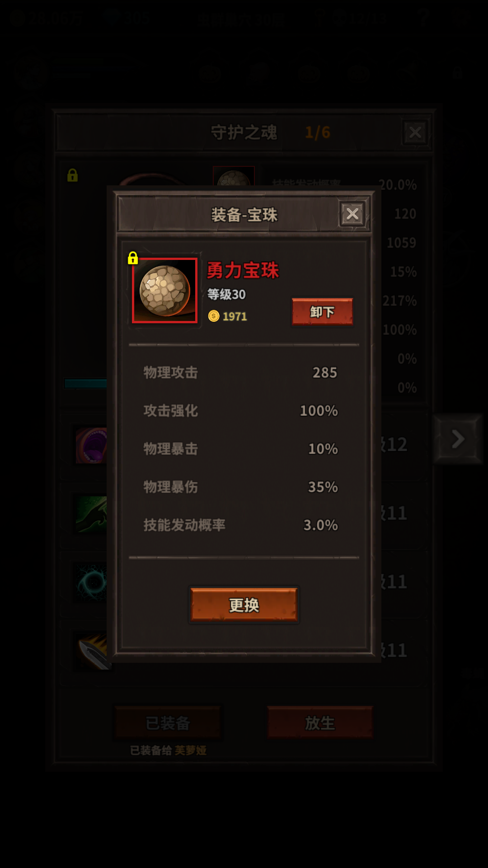Click the 卸下 unequip button

tap(322, 312)
